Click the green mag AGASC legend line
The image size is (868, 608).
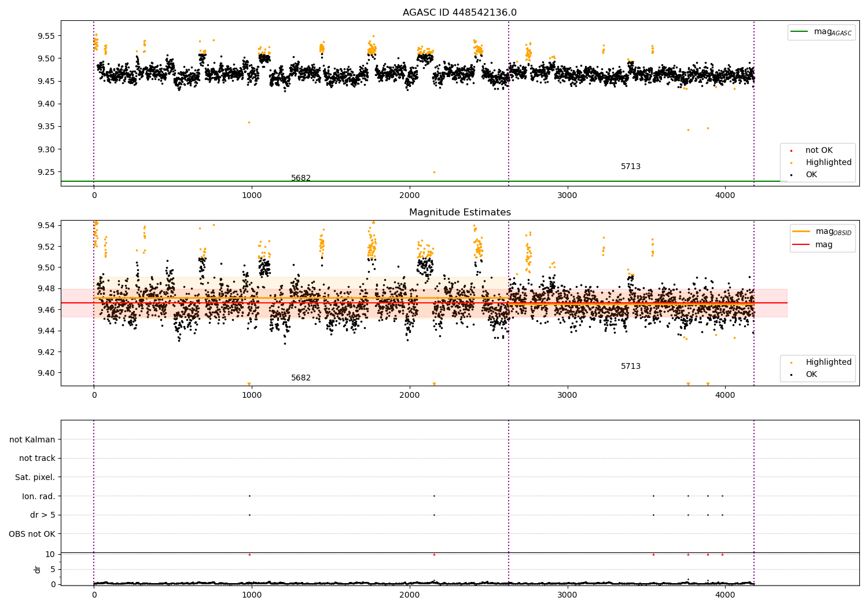point(800,32)
